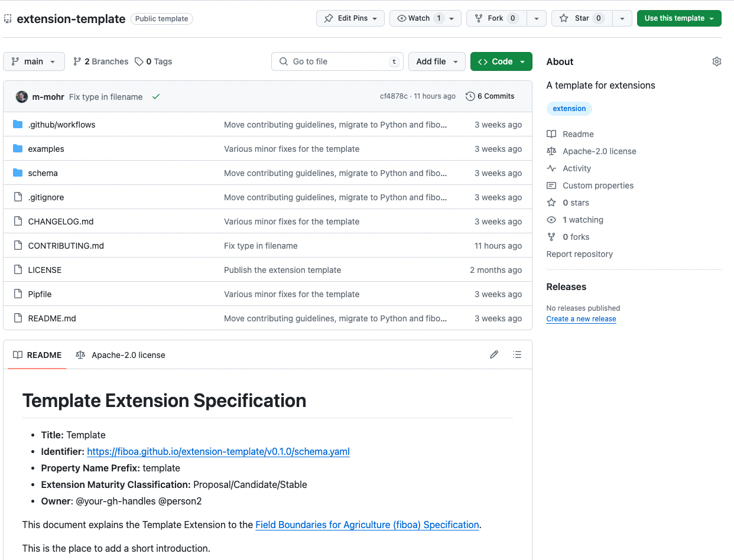Screen dimensions: 734x560
Task: Star the repository
Action: coord(581,18)
